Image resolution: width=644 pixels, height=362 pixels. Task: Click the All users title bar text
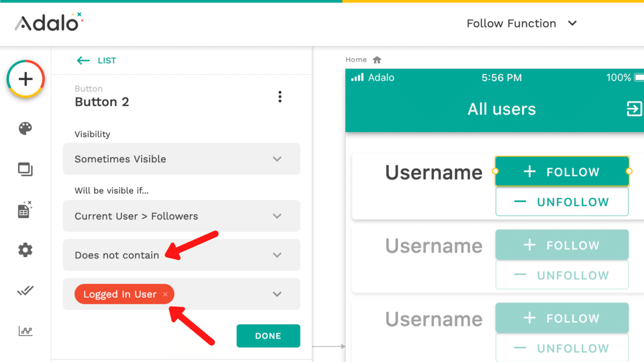click(502, 109)
